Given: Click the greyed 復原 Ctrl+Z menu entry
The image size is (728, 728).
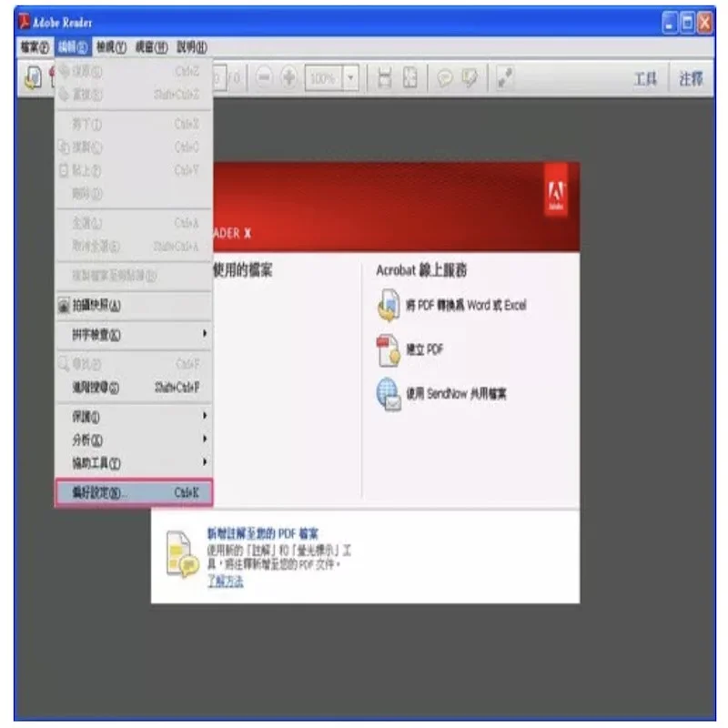Looking at the screenshot, I should [134, 71].
